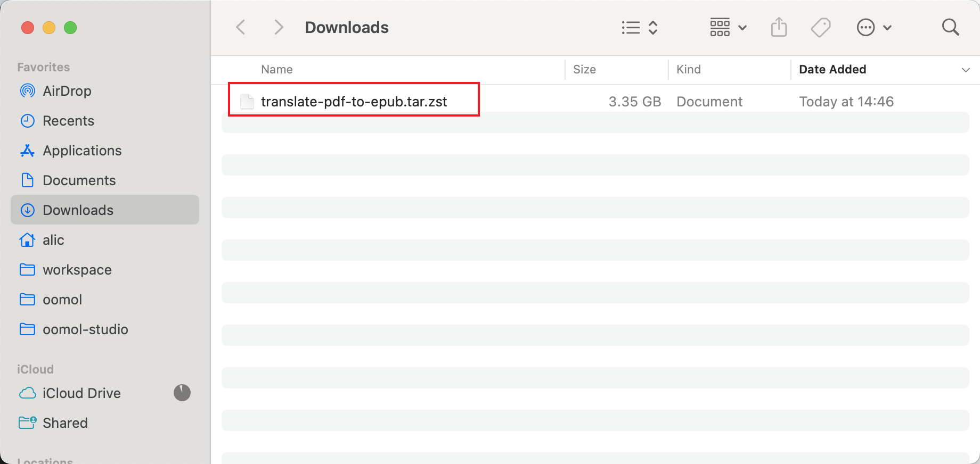Open the oomol-studio folder
The width and height of the screenshot is (980, 464).
coord(85,329)
